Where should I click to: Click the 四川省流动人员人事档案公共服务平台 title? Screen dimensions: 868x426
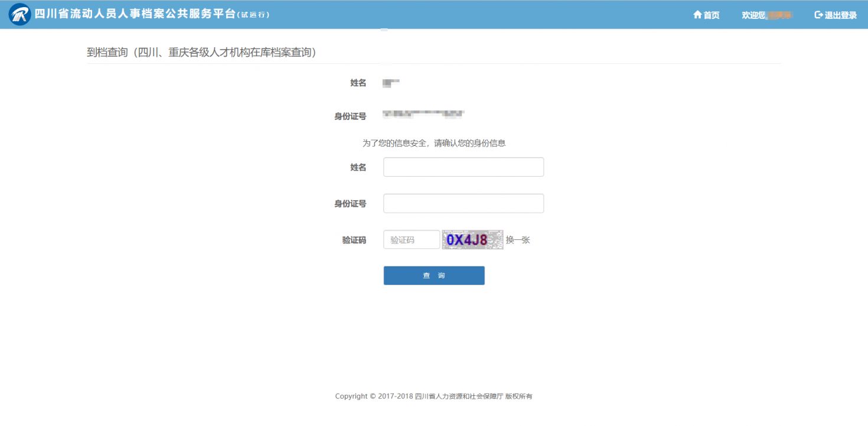(135, 15)
